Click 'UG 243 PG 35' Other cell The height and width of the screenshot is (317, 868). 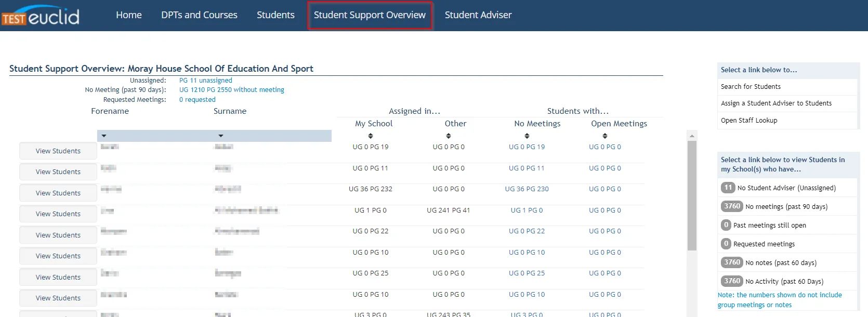(x=449, y=314)
